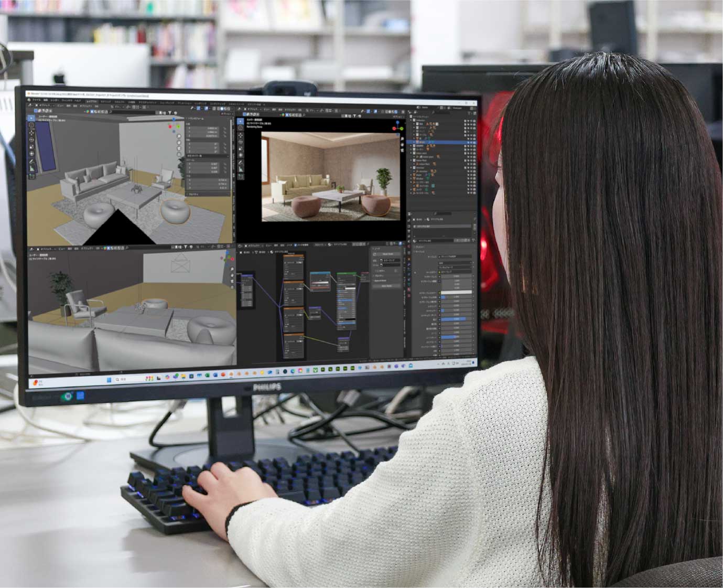The width and height of the screenshot is (723, 588).
Task: Switch to the モデリング workspace tab
Action: click(105, 102)
